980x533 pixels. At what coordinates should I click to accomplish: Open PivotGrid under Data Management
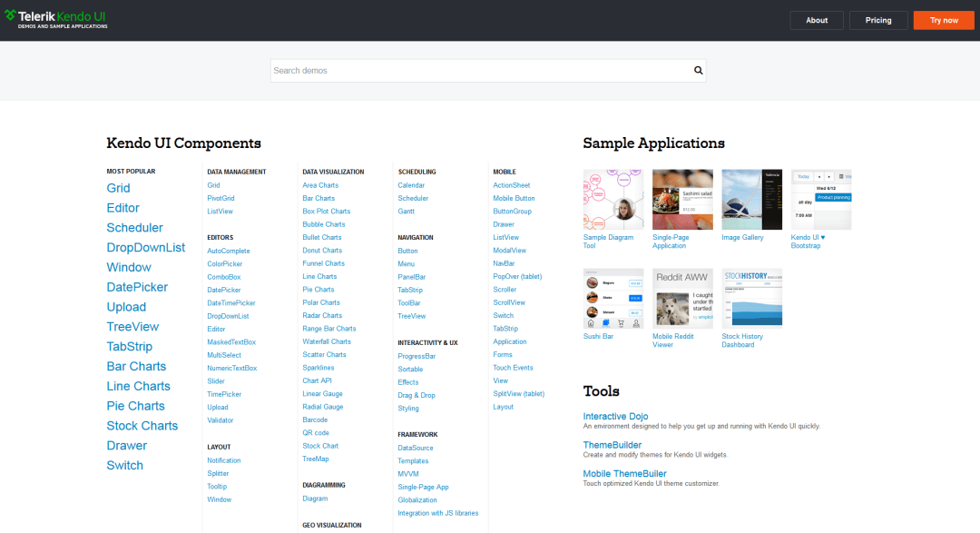220,198
